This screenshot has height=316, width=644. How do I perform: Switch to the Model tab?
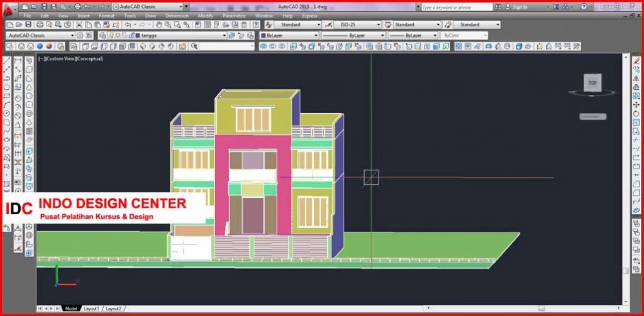point(71,308)
